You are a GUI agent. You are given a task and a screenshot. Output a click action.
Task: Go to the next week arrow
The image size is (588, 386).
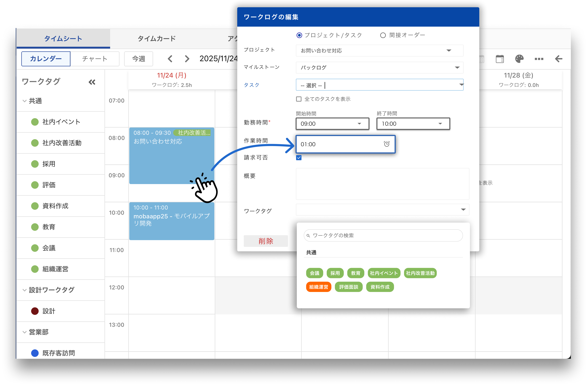point(187,59)
